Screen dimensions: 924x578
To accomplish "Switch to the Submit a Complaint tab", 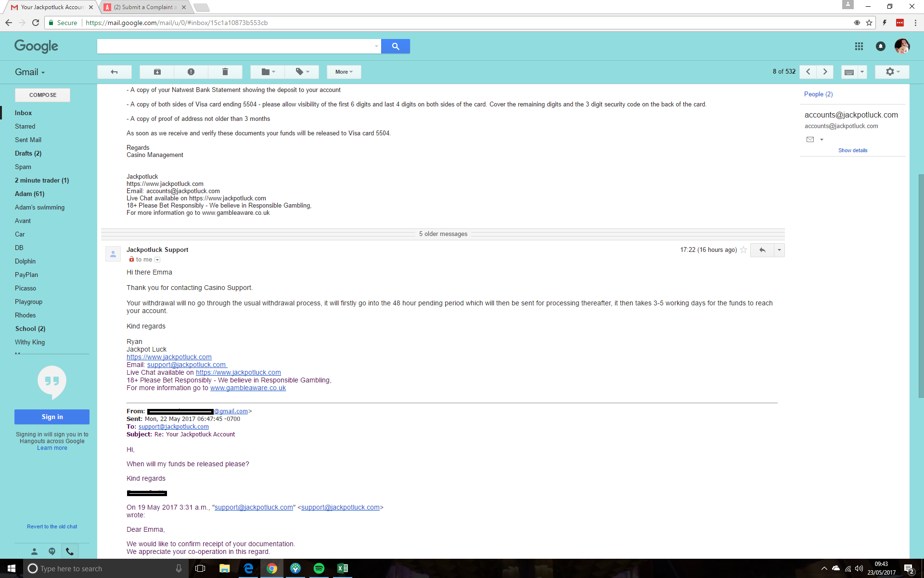I will [144, 7].
